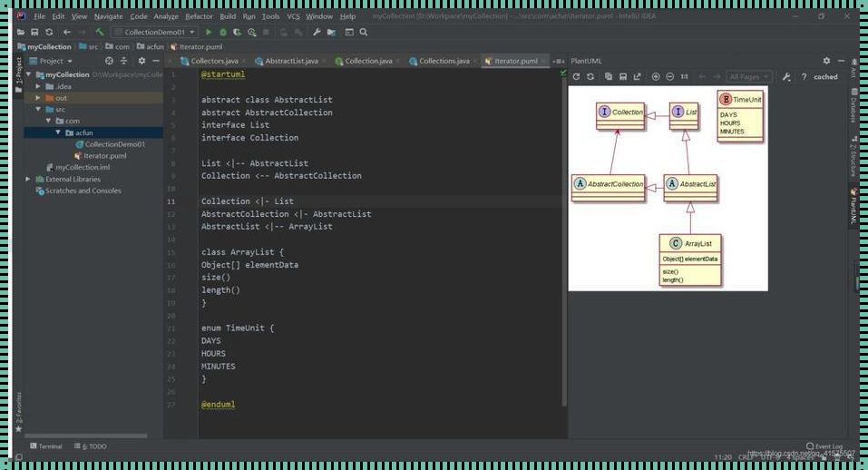868x470 pixels.
Task: Zoom in the PlantUML diagram
Action: coord(656,77)
